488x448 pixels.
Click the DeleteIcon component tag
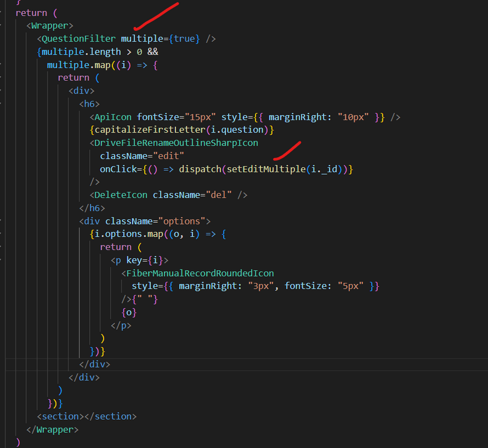coord(121,195)
